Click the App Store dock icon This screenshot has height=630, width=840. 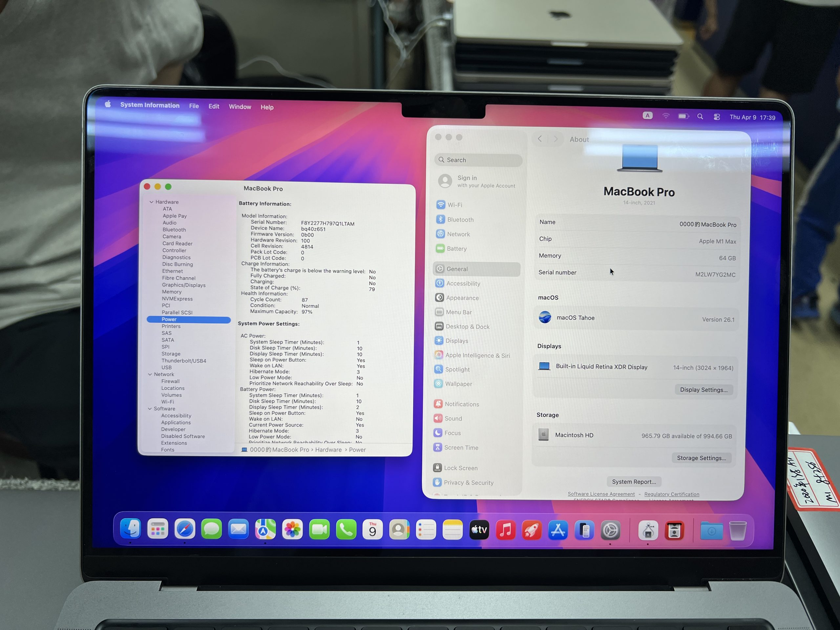coord(557,530)
